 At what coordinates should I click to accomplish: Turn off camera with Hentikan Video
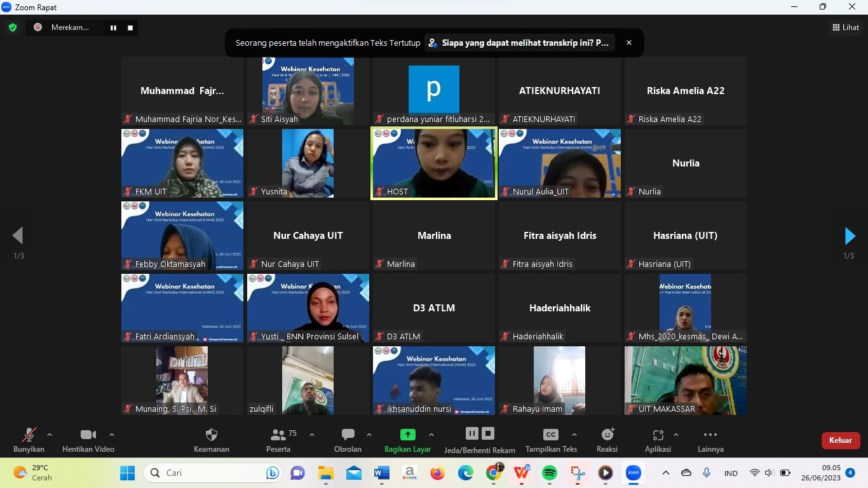[88, 435]
